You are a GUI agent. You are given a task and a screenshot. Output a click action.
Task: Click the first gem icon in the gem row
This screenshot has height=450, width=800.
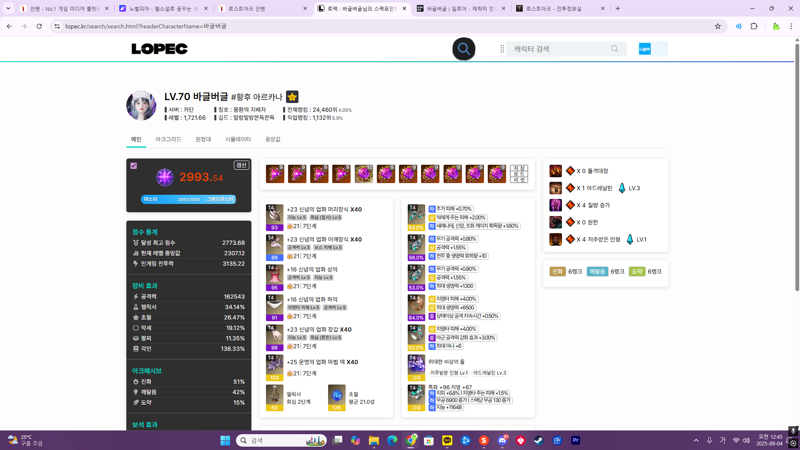(x=275, y=174)
